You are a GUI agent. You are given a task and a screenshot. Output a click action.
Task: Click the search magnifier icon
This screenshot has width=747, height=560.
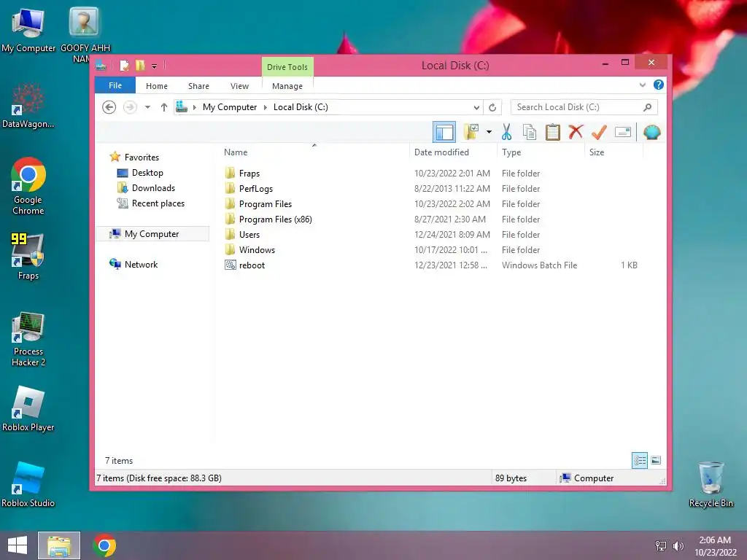click(x=647, y=107)
